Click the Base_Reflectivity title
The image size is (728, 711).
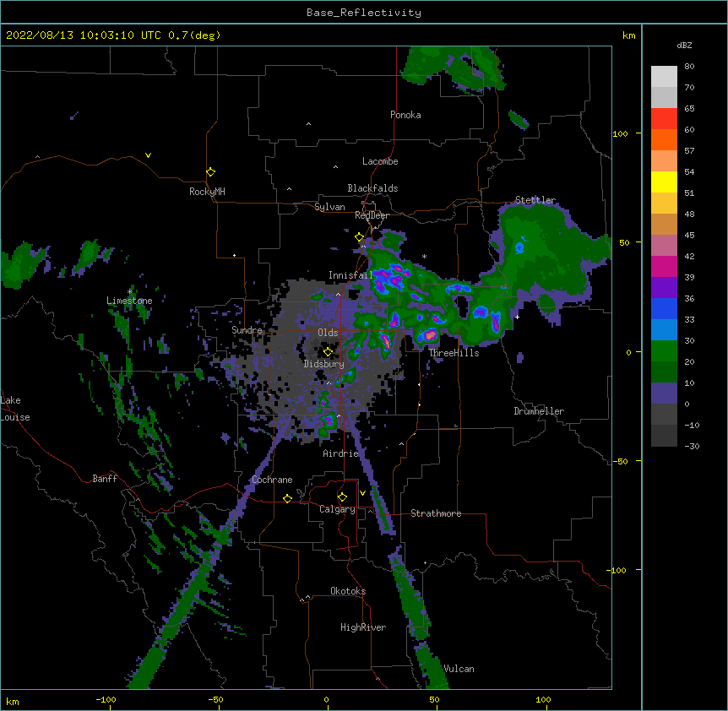click(364, 13)
